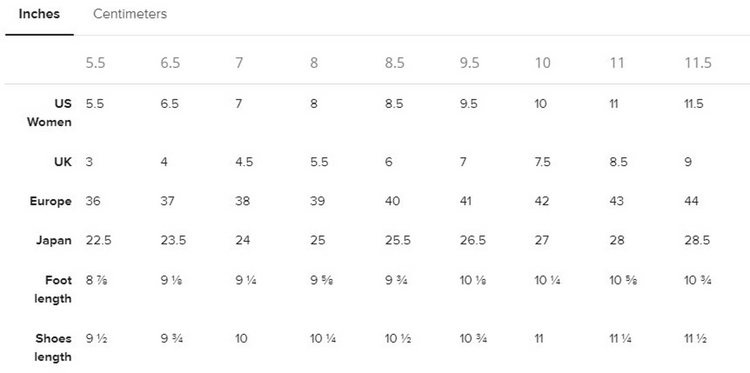750x373 pixels.
Task: Select the Inches tab
Action: (39, 14)
